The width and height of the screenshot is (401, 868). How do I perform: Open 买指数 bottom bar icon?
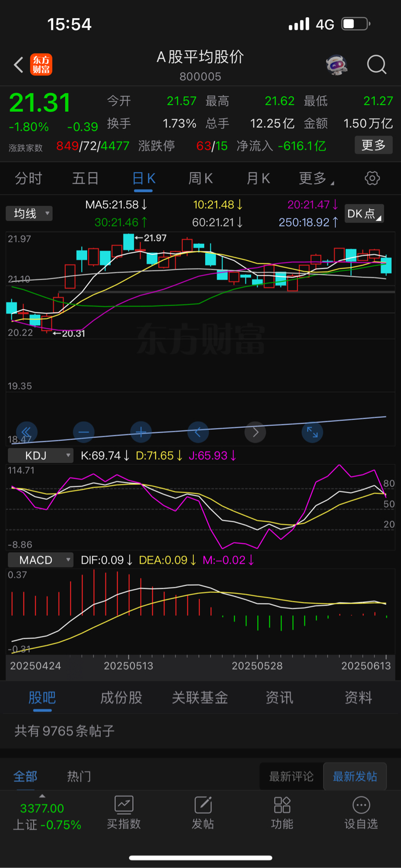click(124, 813)
